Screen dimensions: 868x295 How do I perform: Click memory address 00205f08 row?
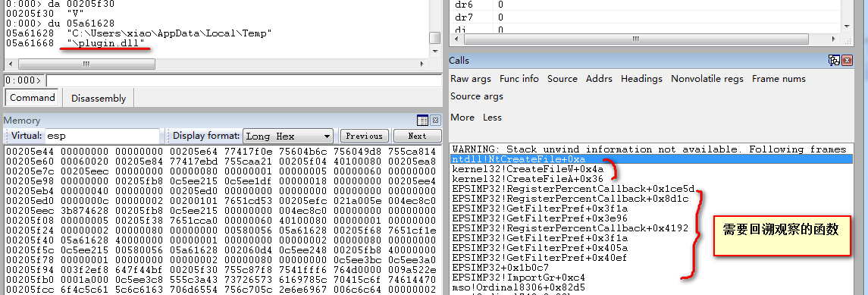click(221, 220)
